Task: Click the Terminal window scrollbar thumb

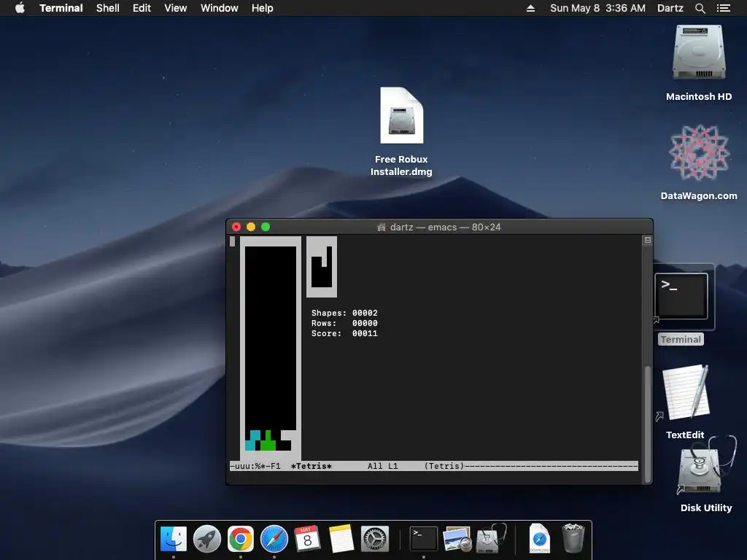Action: (648, 424)
